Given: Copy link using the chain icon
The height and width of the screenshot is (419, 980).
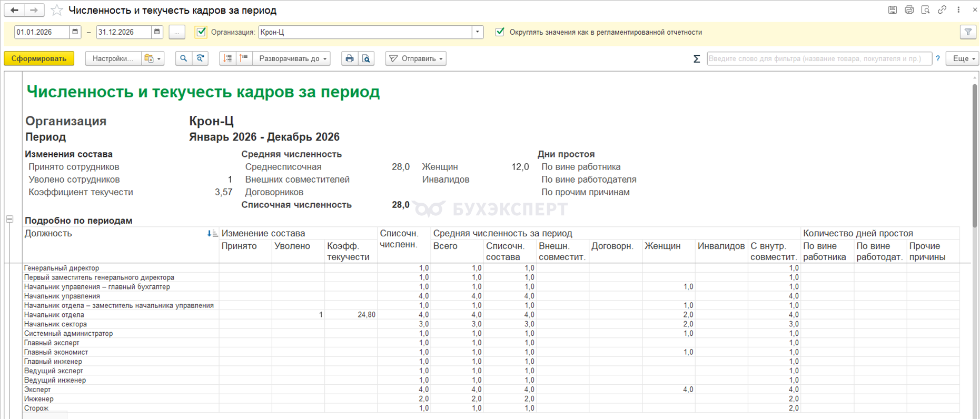Looking at the screenshot, I should tap(942, 10).
